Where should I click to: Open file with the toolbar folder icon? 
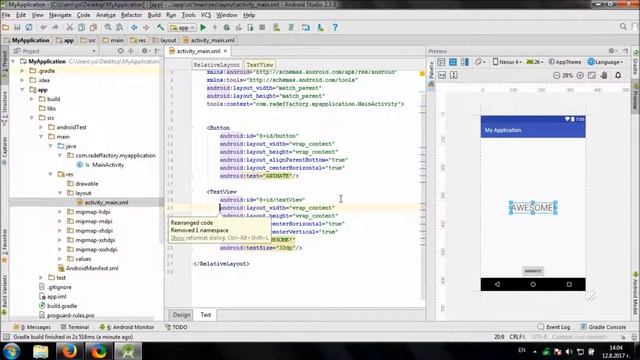click(x=6, y=27)
